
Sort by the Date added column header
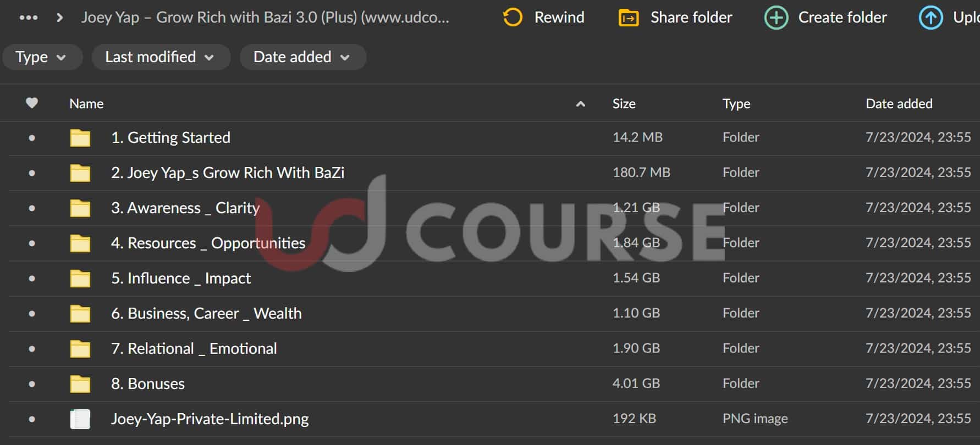pyautogui.click(x=899, y=103)
